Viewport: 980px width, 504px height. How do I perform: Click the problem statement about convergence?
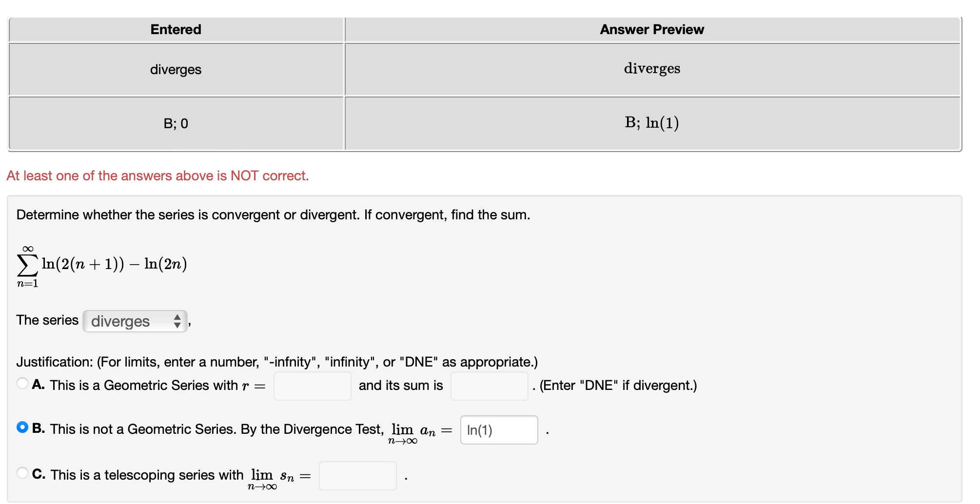tap(273, 214)
